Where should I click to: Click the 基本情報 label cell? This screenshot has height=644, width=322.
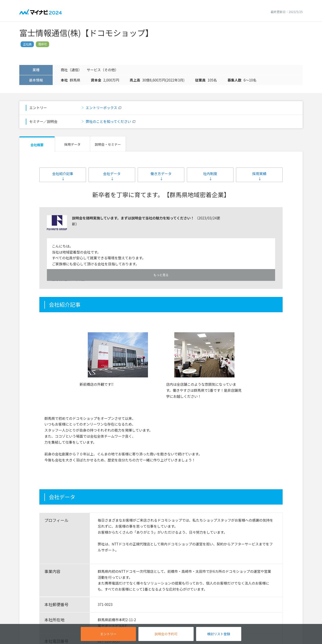coord(36,80)
